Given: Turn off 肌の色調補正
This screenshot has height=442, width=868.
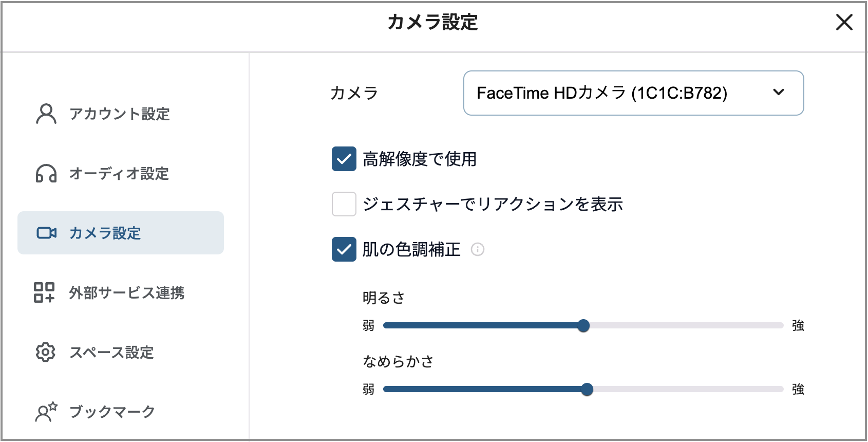Looking at the screenshot, I should [x=343, y=250].
